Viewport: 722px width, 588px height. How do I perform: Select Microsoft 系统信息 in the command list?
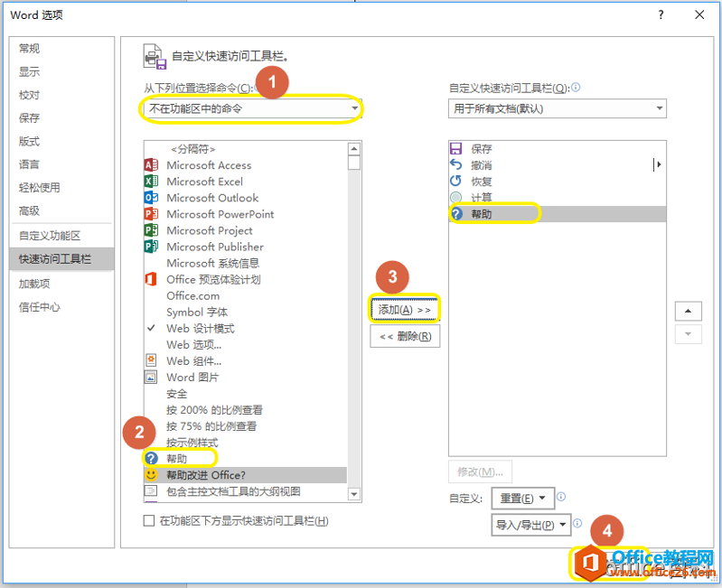click(x=245, y=263)
